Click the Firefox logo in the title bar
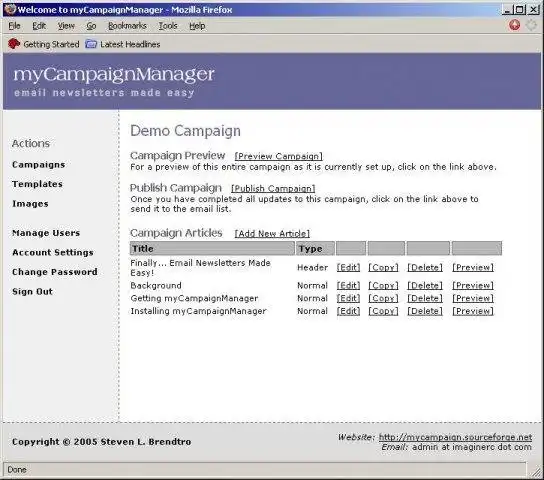This screenshot has width=544, height=480. coord(10,9)
